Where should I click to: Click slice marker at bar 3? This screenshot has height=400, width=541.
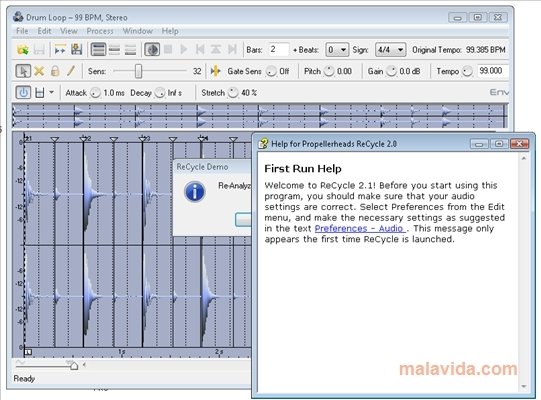click(142, 139)
